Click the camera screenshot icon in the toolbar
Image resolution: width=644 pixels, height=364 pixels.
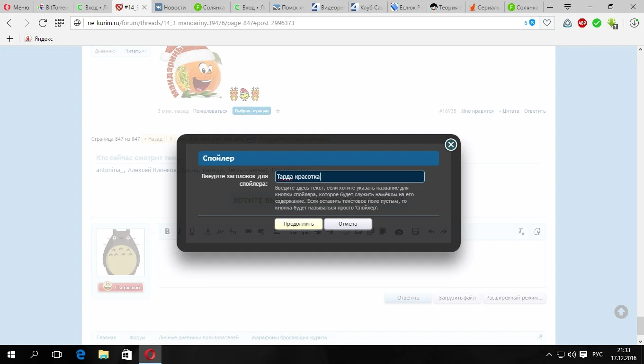(x=399, y=231)
